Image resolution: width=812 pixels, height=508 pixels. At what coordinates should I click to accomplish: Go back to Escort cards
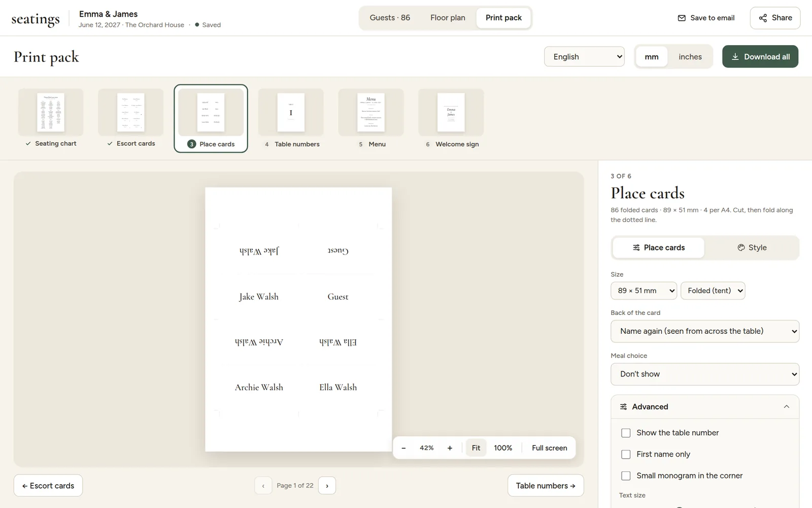pyautogui.click(x=48, y=486)
